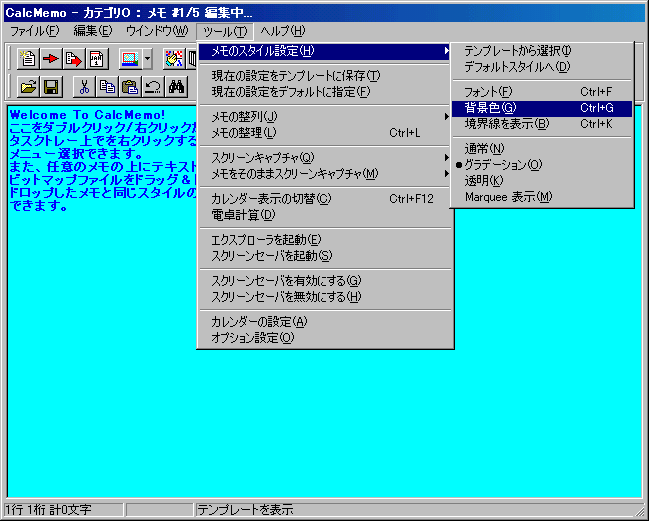
Task: Open オプション設定(O)
Action: pyautogui.click(x=325, y=338)
